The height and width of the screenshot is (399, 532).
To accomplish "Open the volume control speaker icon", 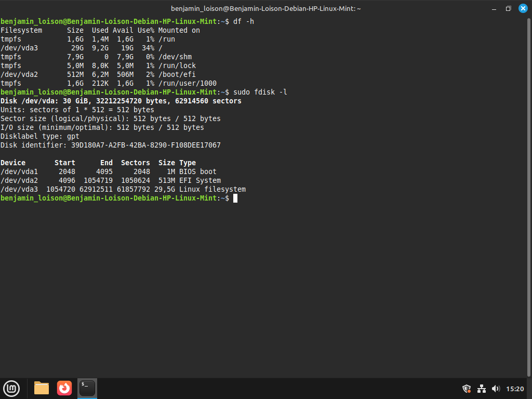I will pyautogui.click(x=496, y=389).
